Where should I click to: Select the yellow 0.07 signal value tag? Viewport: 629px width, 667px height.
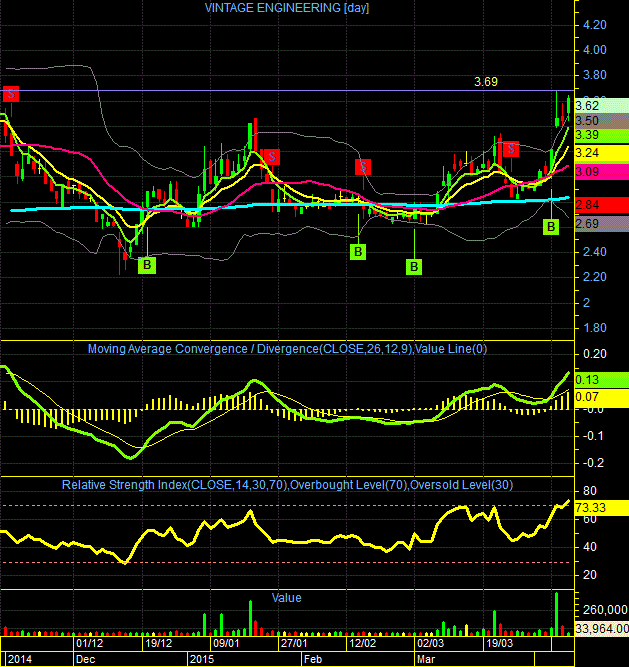[601, 397]
